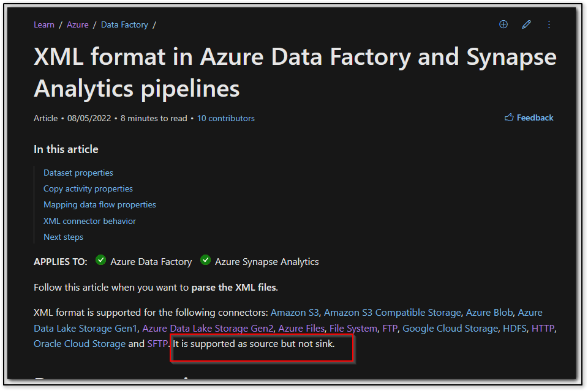The width and height of the screenshot is (588, 391).
Task: Open the Oracle Cloud Storage link
Action: pyautogui.click(x=80, y=343)
